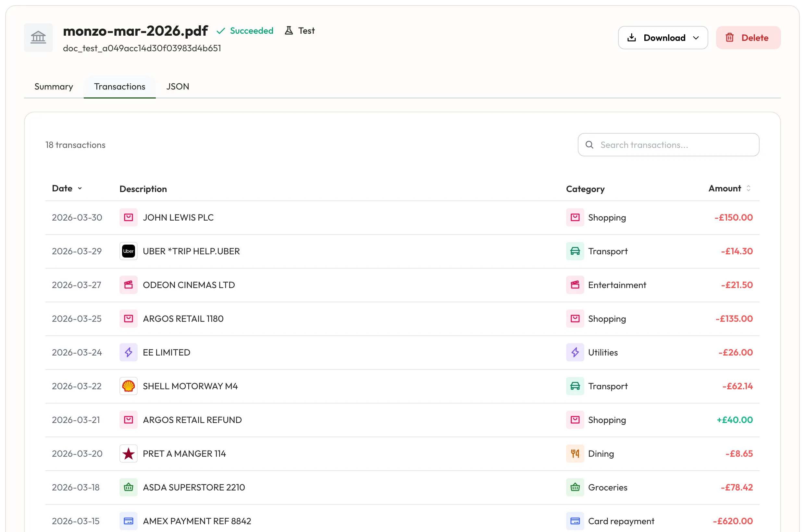The image size is (805, 532).
Task: Click the -£620.00 amount
Action: click(x=733, y=521)
